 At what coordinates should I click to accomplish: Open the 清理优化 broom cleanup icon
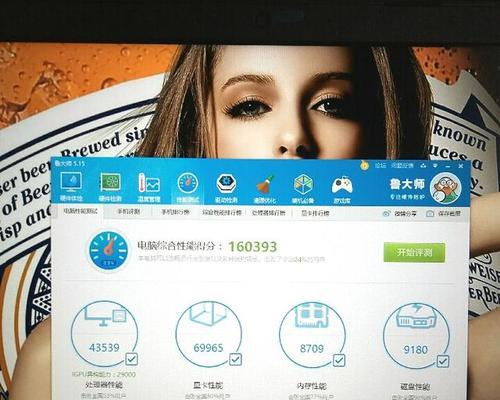click(265, 188)
